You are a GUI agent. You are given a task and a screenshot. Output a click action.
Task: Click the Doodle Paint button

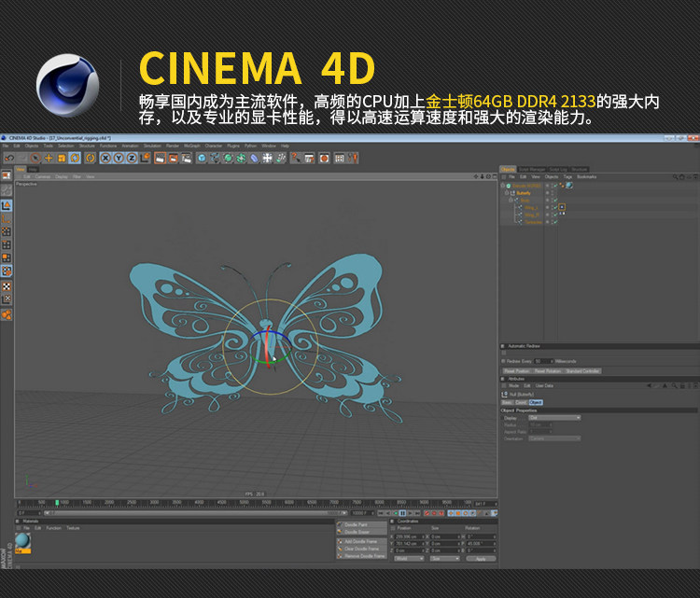[x=361, y=525]
